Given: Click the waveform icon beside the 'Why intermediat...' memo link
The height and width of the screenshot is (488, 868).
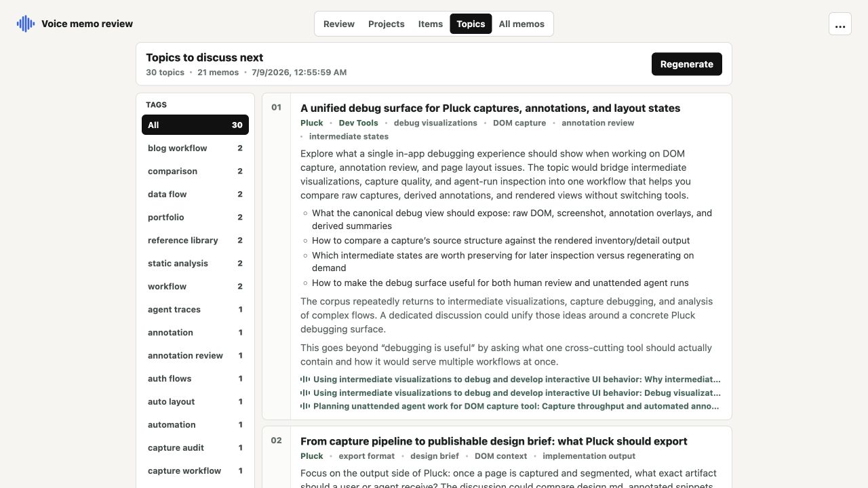Looking at the screenshot, I should tap(305, 380).
